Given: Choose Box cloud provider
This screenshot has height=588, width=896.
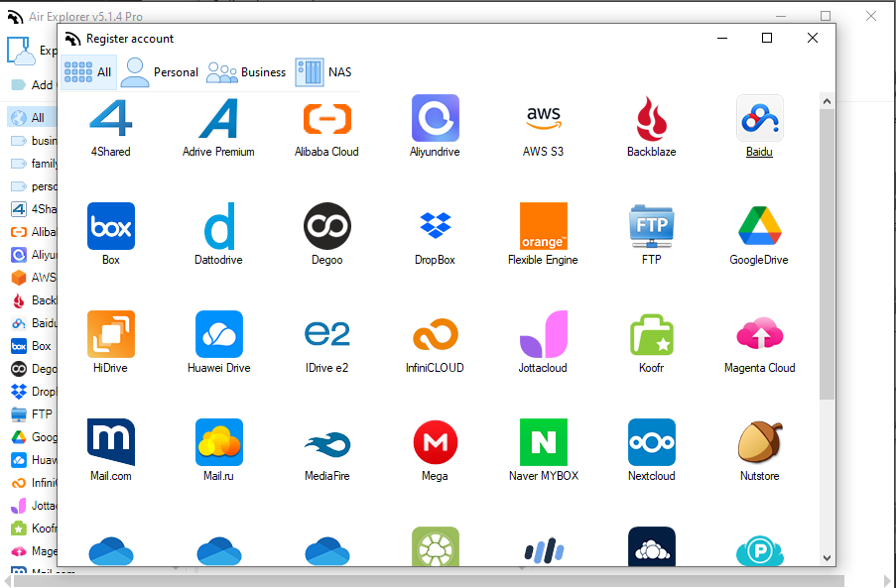Looking at the screenshot, I should tap(111, 234).
